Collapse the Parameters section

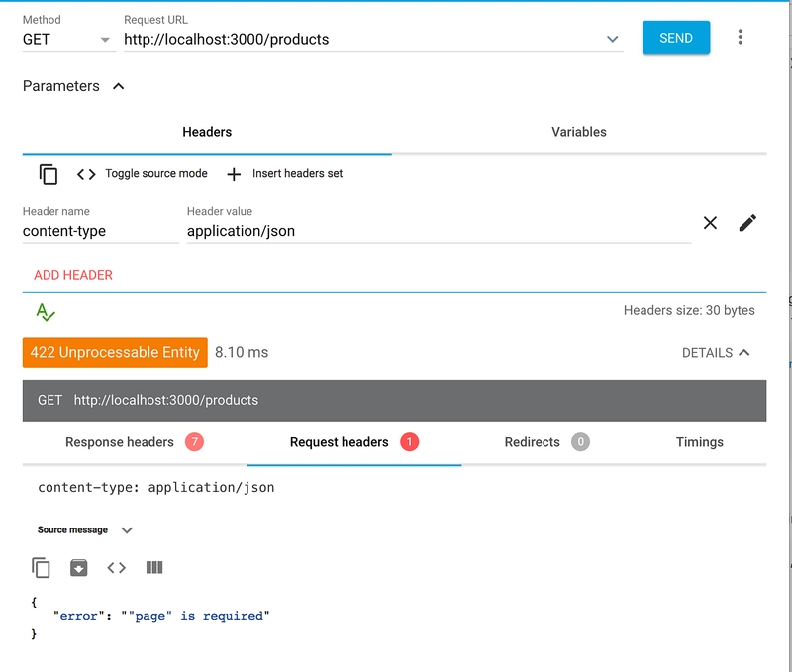coord(118,86)
